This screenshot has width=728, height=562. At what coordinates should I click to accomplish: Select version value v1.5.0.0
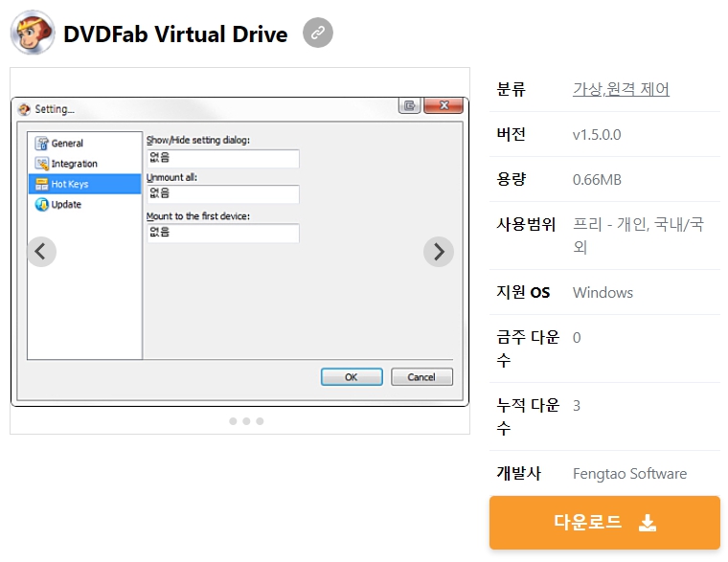(597, 135)
